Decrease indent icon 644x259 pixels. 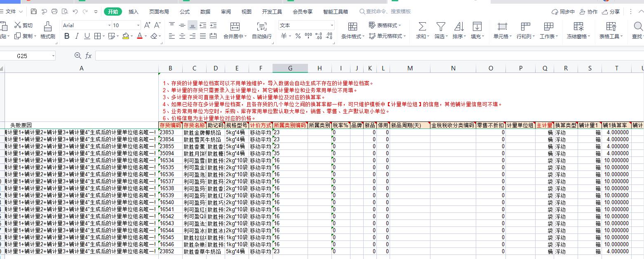(x=203, y=25)
